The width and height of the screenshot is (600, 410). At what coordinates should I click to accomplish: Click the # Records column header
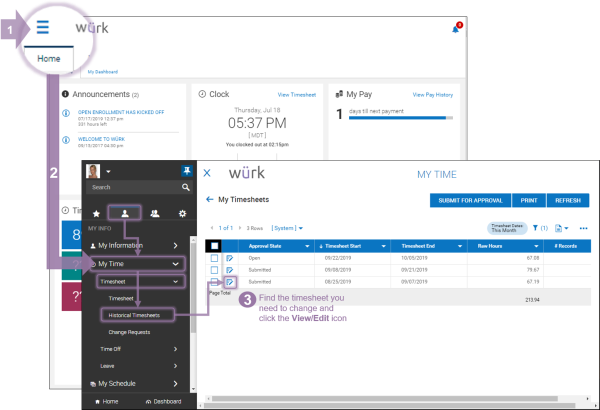[x=566, y=246]
